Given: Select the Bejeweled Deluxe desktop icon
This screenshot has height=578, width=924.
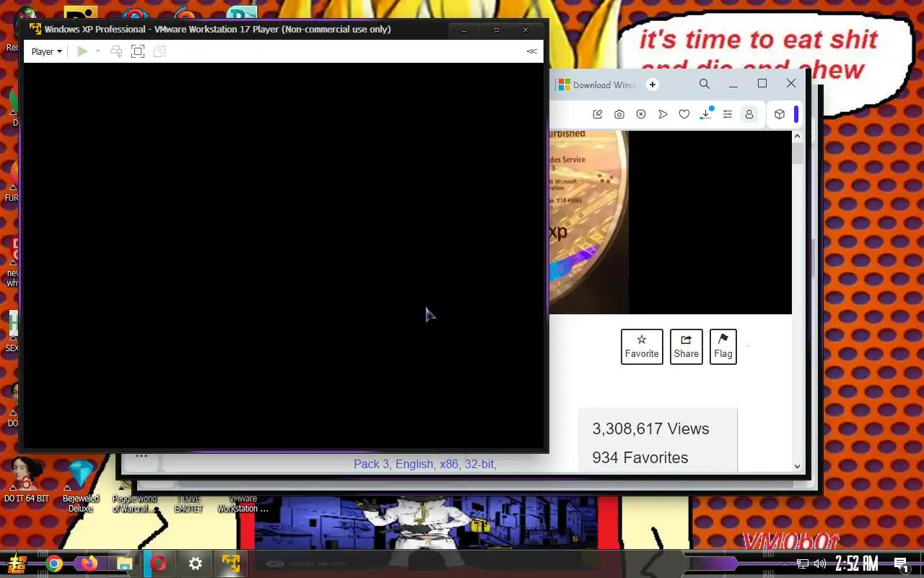Looking at the screenshot, I should click(x=81, y=486).
